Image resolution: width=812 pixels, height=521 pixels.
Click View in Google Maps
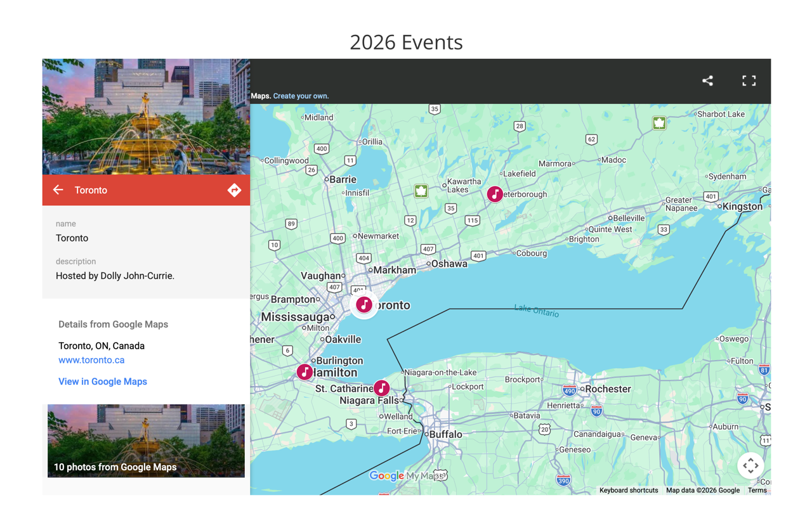click(x=103, y=382)
